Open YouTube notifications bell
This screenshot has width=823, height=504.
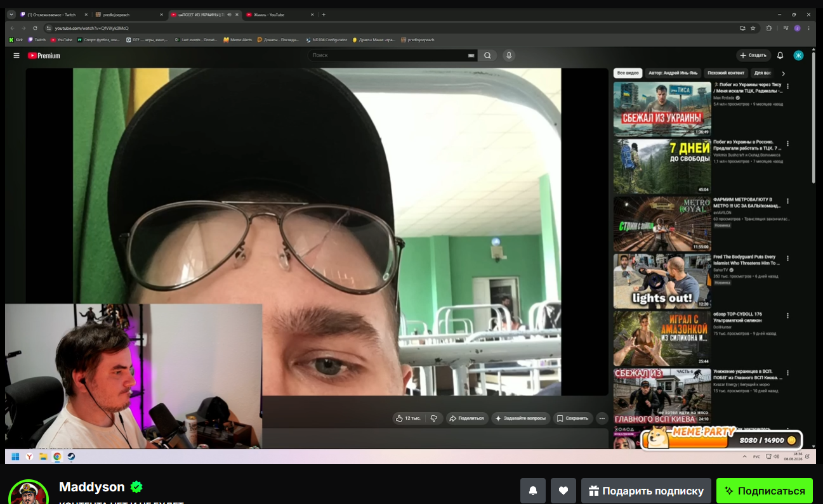tap(780, 56)
